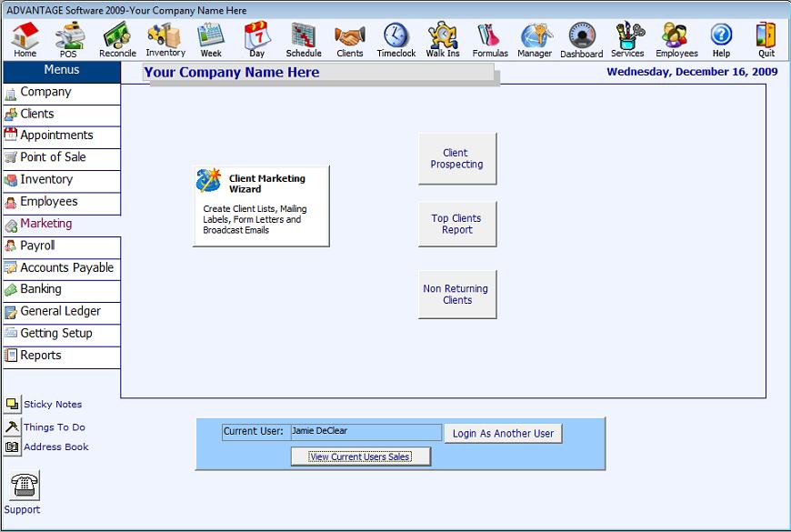This screenshot has height=532, width=791.
Task: Select General Ledger sidebar menu
Action: click(x=62, y=313)
